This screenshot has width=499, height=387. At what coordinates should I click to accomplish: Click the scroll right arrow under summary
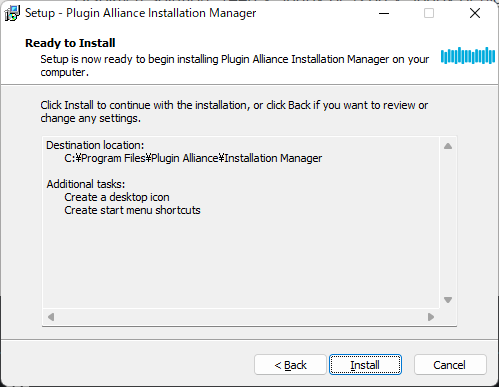click(431, 317)
